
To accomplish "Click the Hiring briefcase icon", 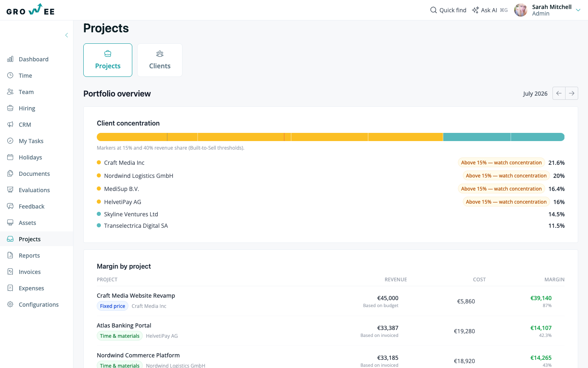I will coord(10,108).
